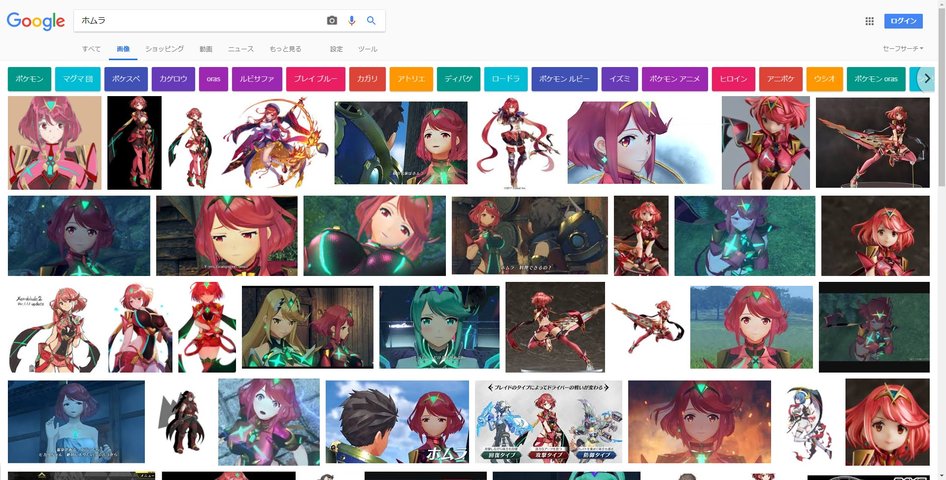Open the Google apps grid
Viewport: 946px width, 480px height.
869,21
